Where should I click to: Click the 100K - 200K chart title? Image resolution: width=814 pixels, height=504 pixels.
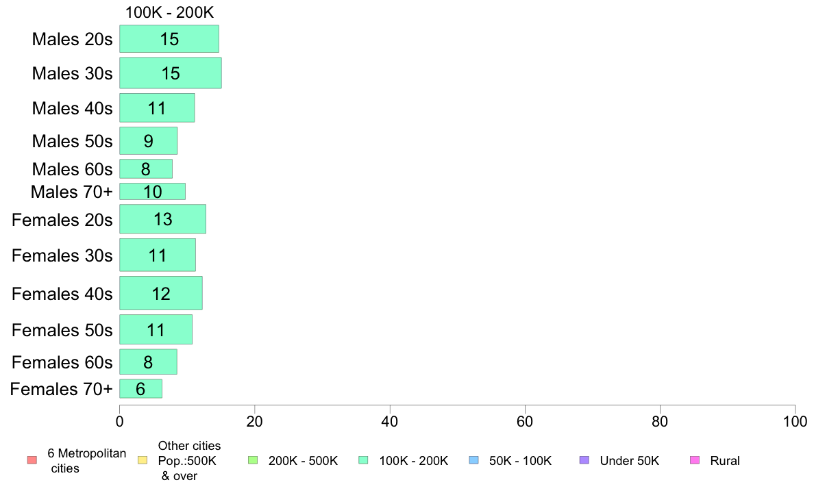(x=170, y=12)
